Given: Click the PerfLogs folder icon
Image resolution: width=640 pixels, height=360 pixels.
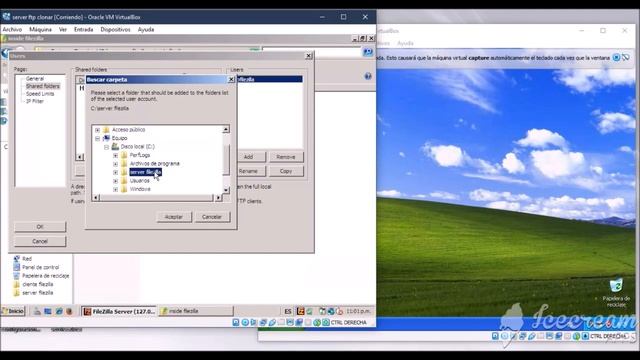Looking at the screenshot, I should tap(124, 155).
